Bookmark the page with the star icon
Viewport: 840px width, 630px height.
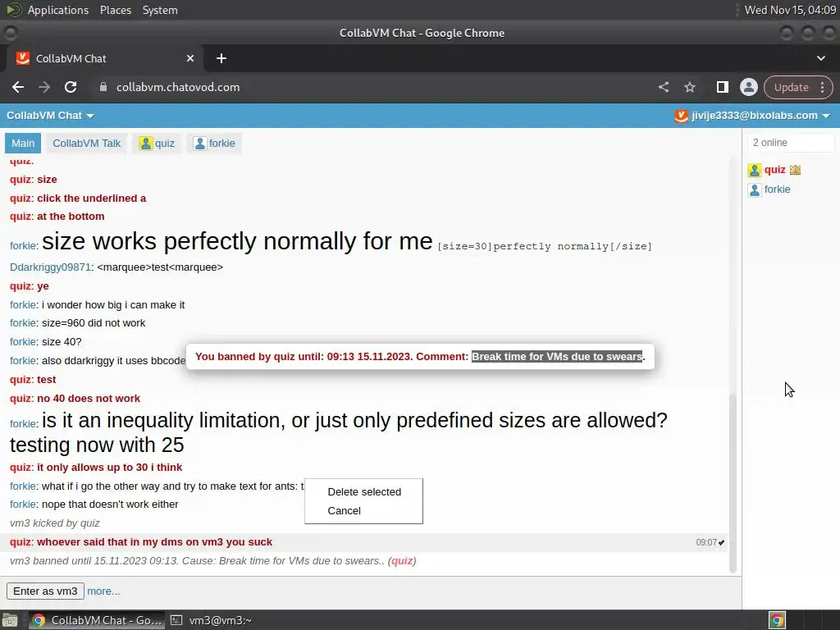[x=689, y=87]
